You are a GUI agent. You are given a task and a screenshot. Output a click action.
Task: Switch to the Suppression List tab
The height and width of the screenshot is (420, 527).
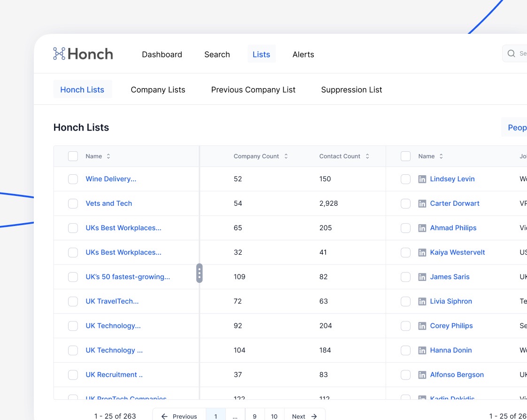pos(351,90)
